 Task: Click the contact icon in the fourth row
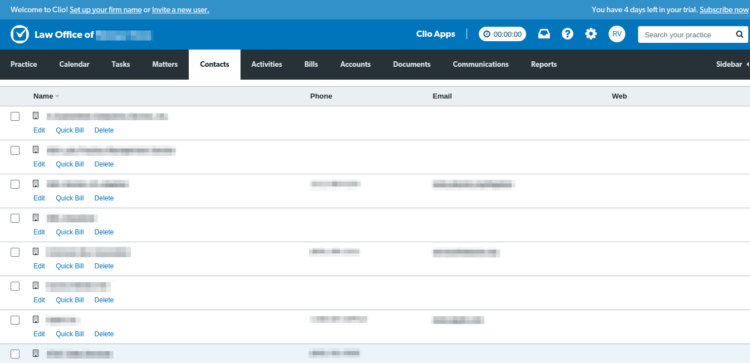pos(36,218)
